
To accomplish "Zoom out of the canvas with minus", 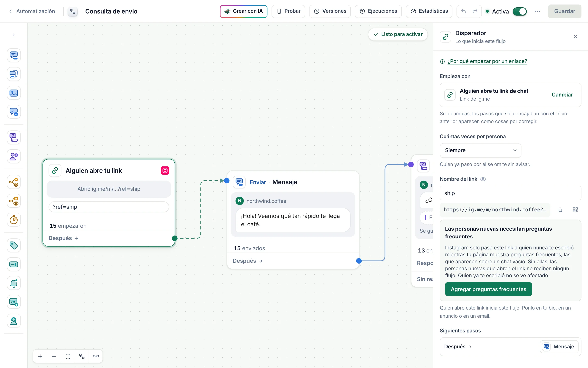I will point(54,356).
